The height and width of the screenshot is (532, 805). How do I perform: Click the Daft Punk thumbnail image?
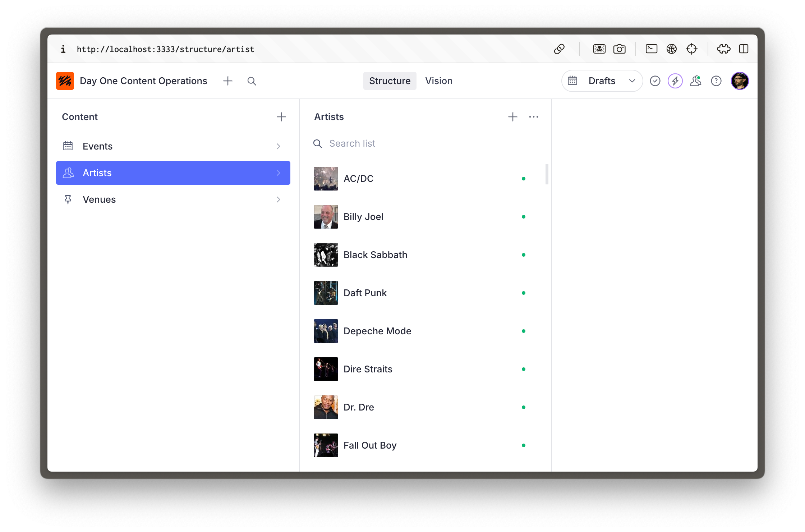(x=326, y=293)
